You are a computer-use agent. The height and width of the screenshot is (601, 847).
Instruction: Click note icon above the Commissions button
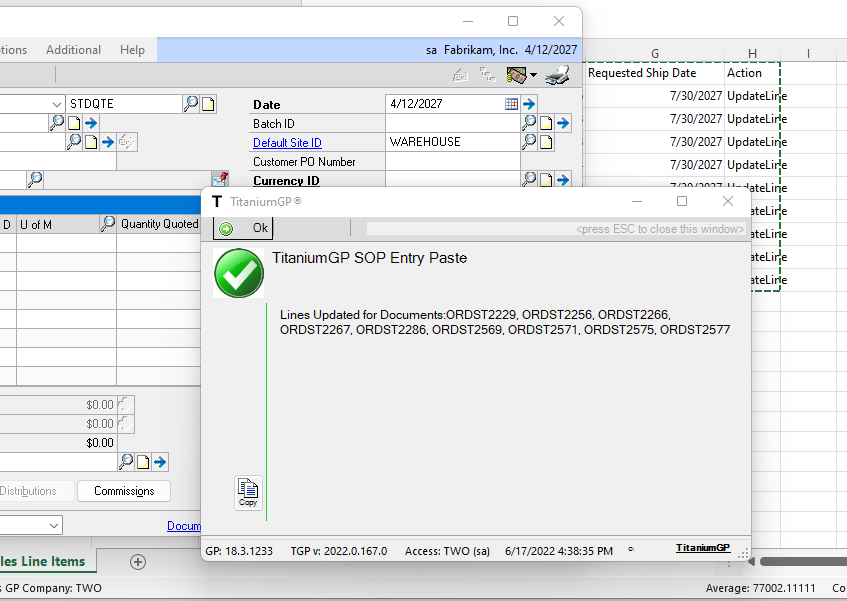[143, 462]
